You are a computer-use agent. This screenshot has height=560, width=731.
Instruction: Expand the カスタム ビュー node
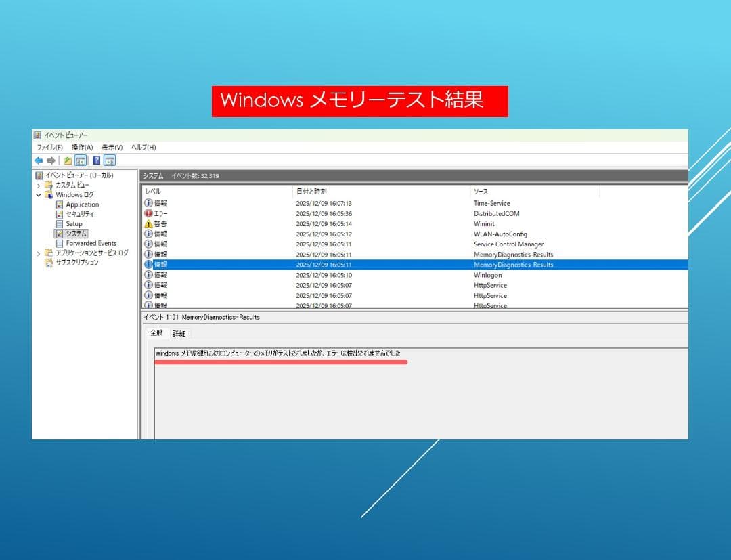(x=38, y=184)
